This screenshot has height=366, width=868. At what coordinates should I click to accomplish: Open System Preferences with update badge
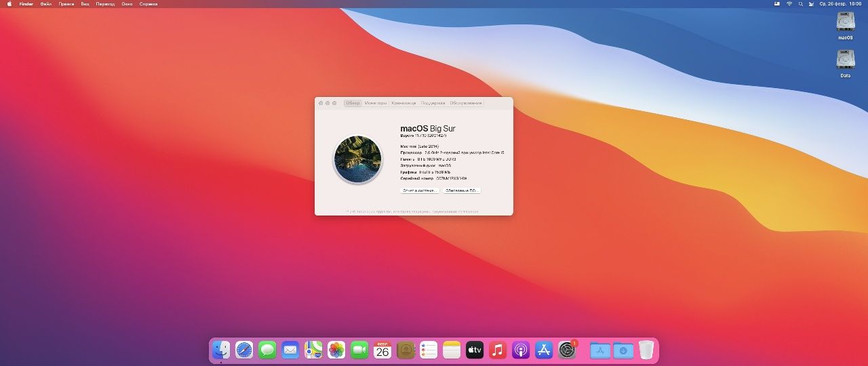click(567, 350)
